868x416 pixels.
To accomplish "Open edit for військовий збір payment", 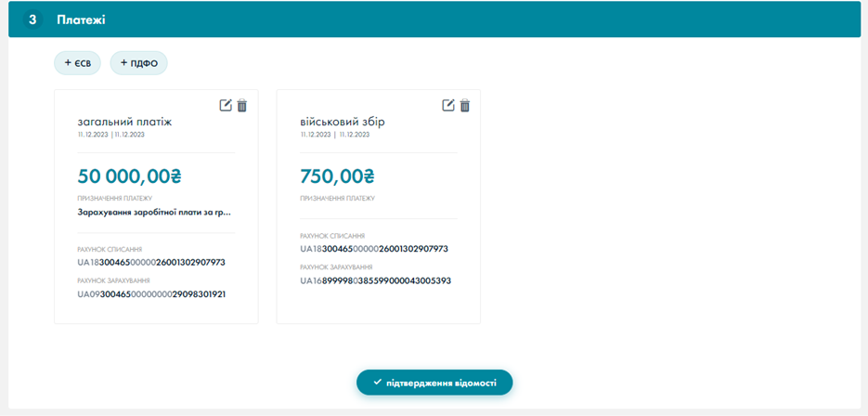I will [x=448, y=105].
